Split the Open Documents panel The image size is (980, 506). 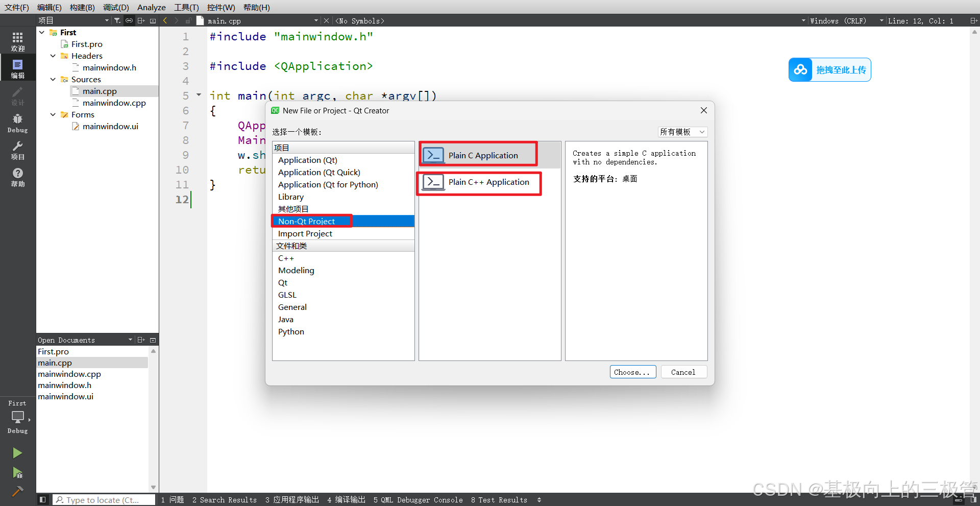click(x=141, y=340)
